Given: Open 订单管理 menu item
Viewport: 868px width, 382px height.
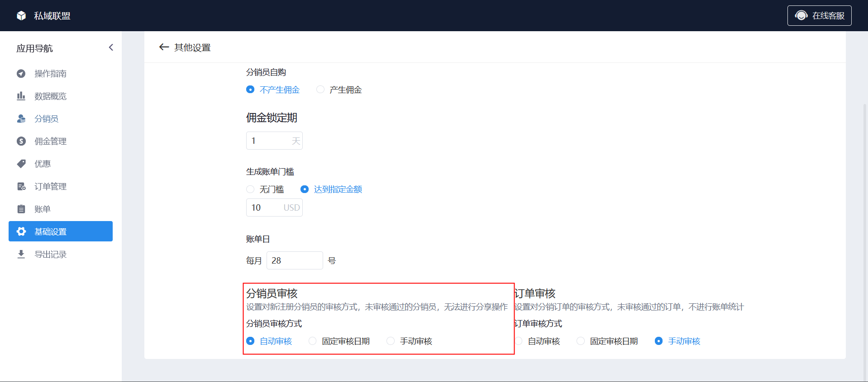Looking at the screenshot, I should 61,186.
